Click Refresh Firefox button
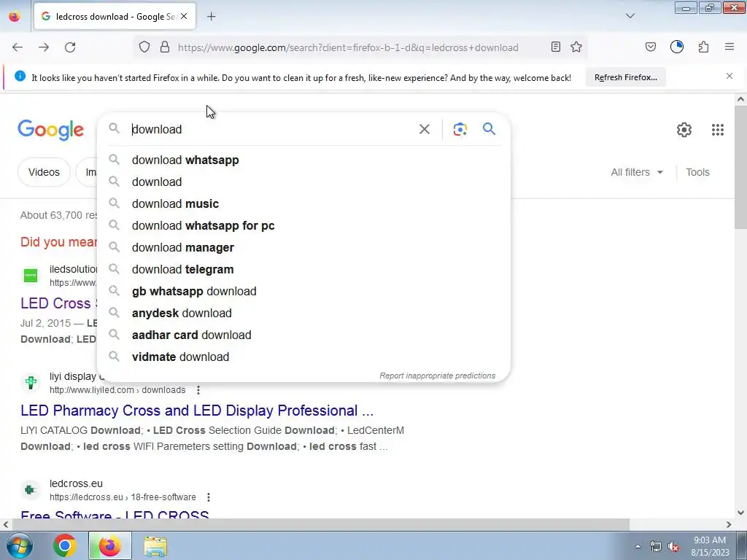The image size is (747, 560). tap(625, 77)
